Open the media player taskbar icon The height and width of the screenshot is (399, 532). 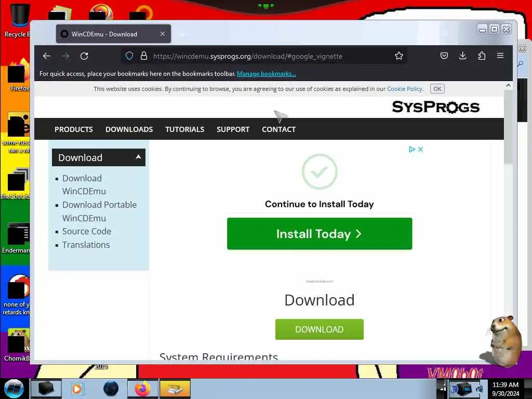[x=77, y=389]
